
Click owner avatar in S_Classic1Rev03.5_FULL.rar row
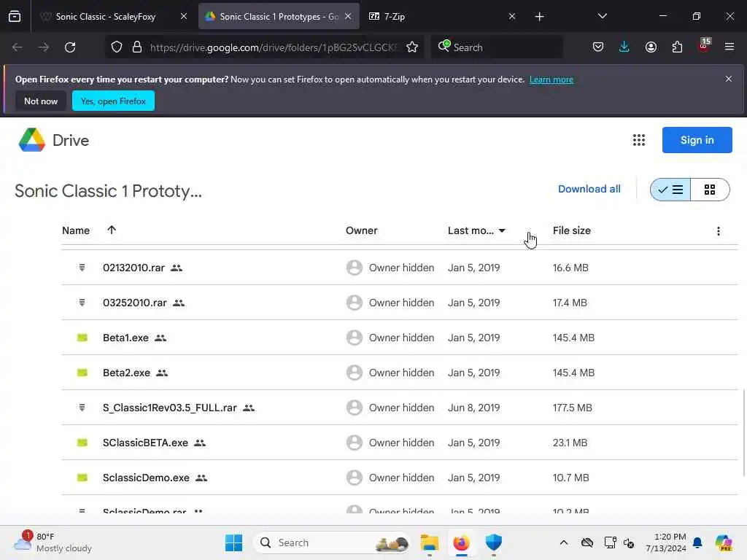(x=355, y=408)
